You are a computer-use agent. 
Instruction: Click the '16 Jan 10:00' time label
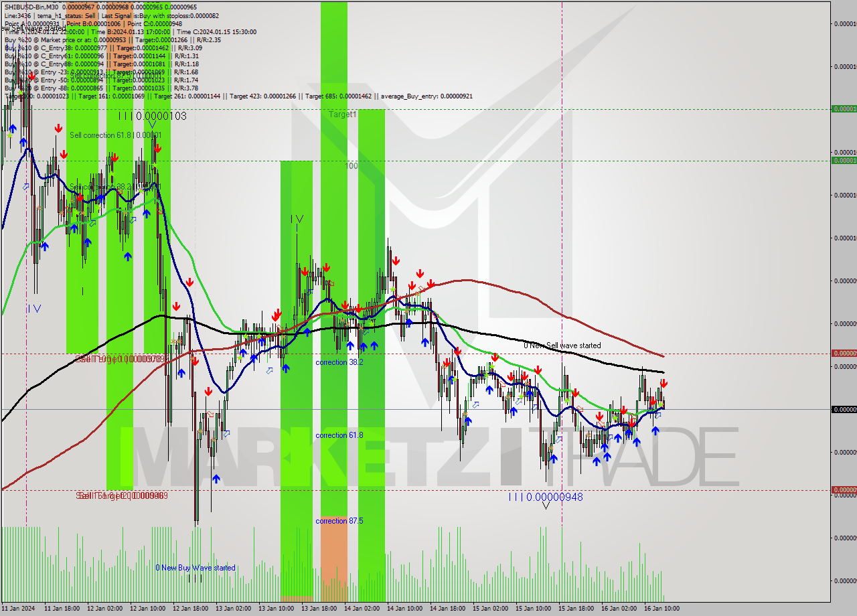click(663, 609)
